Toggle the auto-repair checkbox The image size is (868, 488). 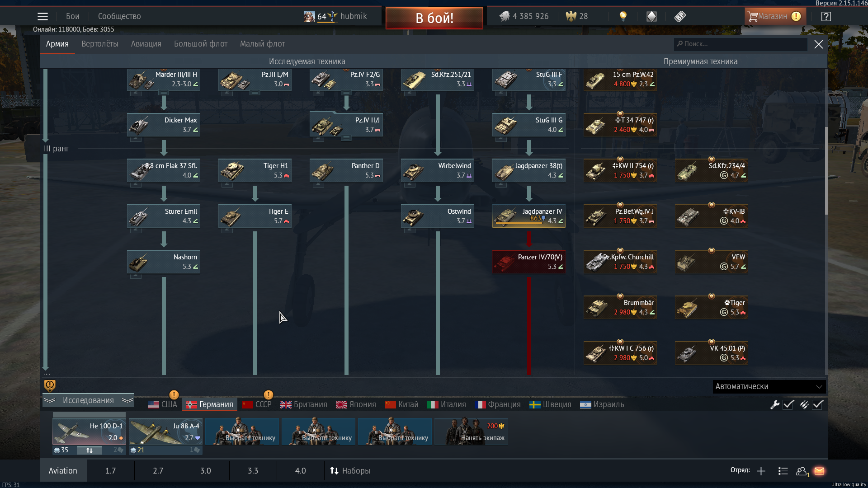[788, 404]
